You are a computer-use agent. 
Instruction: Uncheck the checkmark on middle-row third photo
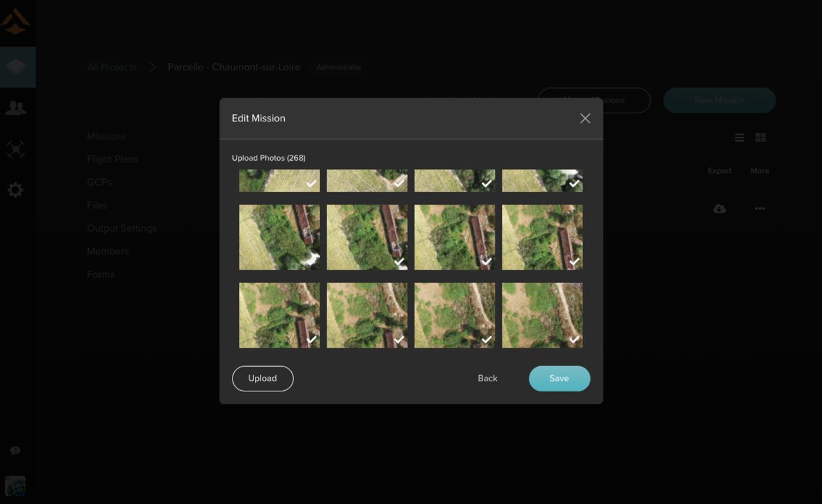click(486, 262)
